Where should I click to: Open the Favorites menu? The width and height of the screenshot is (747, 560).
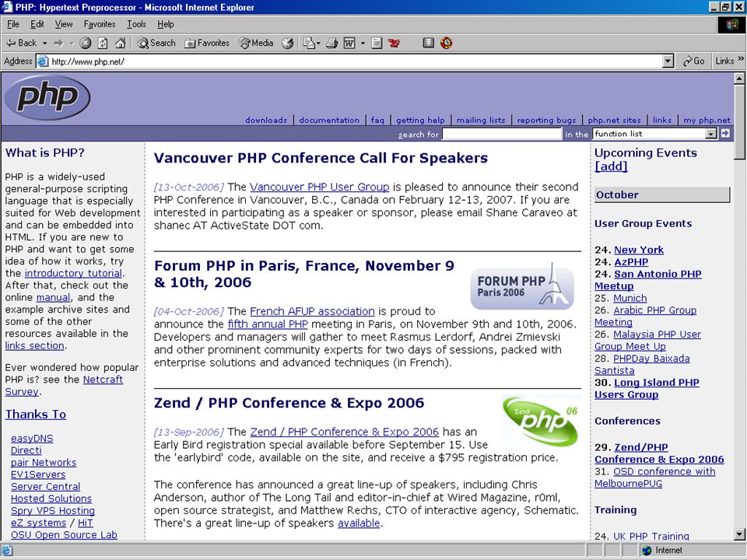pos(100,24)
